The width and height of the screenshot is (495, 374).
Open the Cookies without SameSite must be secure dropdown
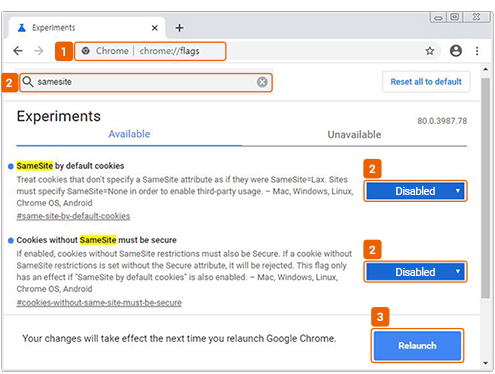click(415, 272)
